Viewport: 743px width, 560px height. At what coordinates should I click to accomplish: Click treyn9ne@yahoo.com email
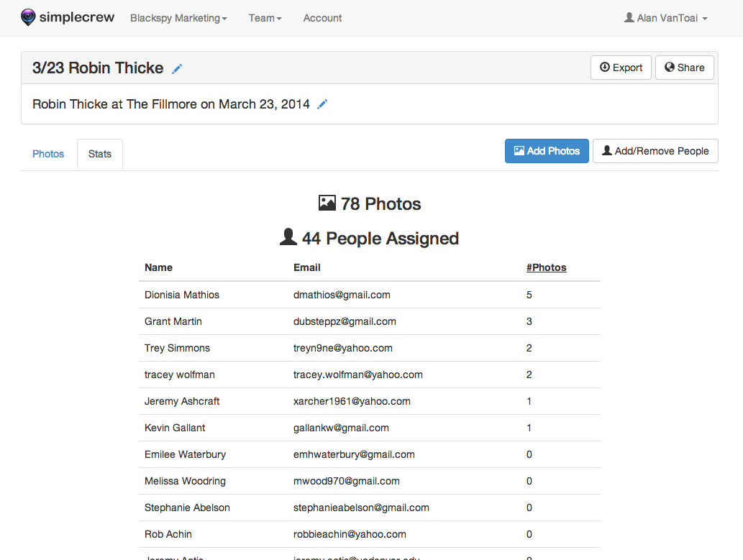point(343,348)
